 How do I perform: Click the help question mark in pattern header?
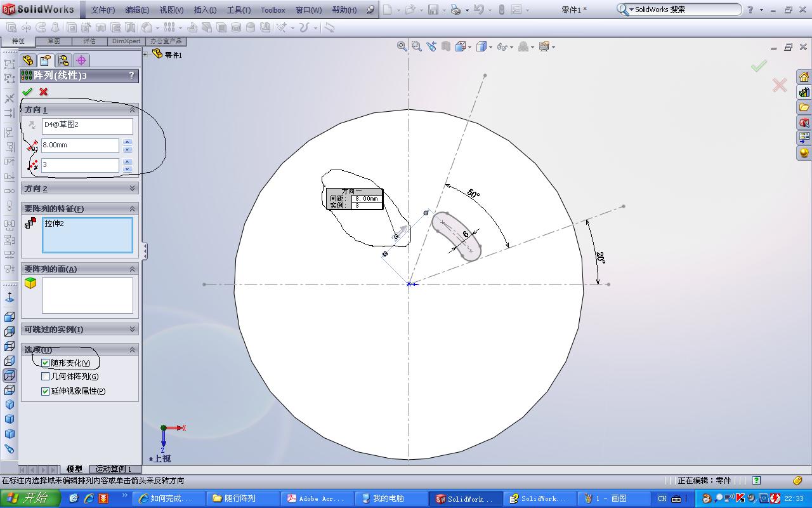[131, 75]
